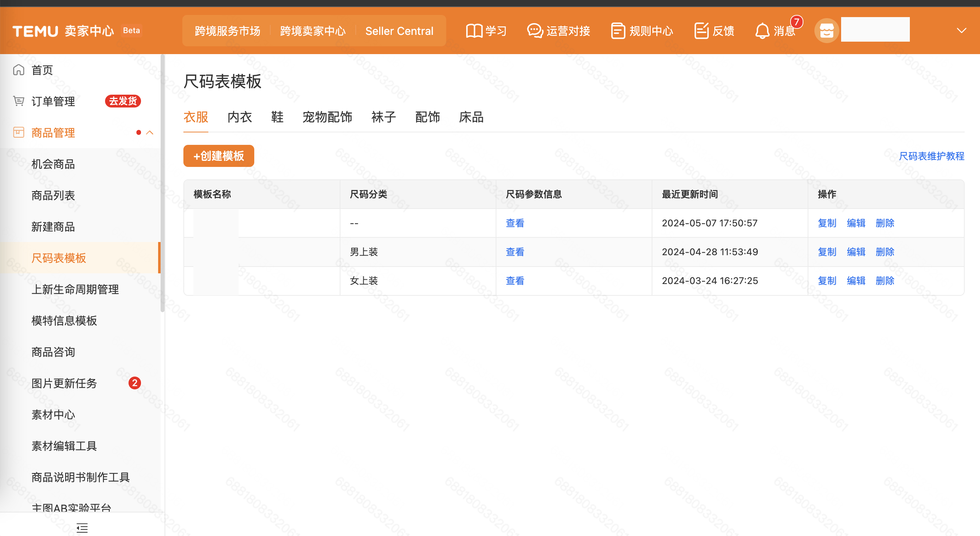
Task: Collapse the sidebar using the bottom arrow icon
Action: [x=82, y=528]
